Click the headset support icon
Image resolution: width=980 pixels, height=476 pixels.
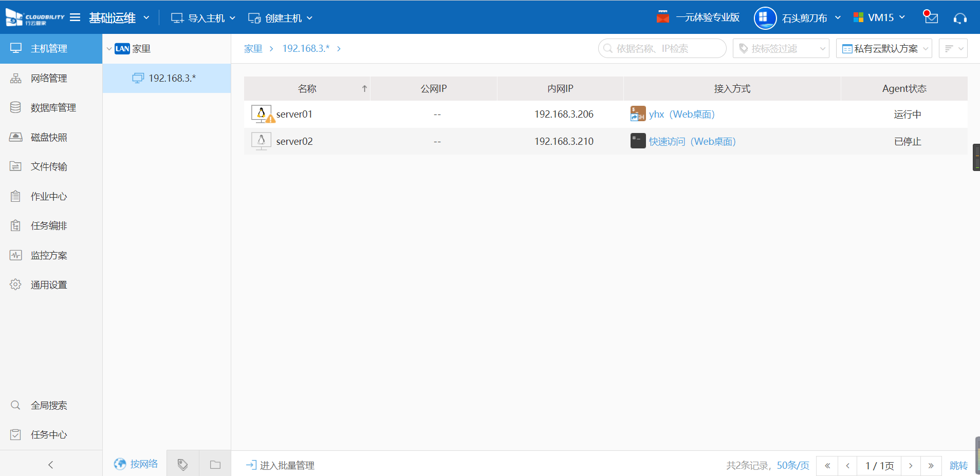[960, 18]
